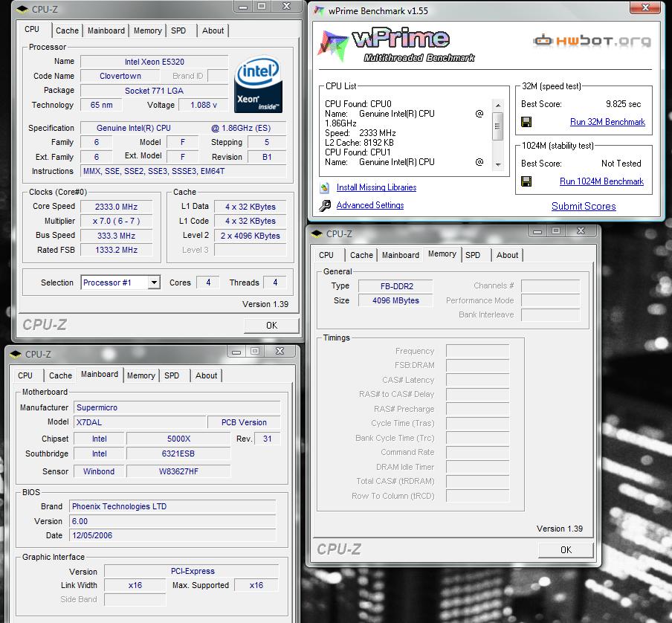Run the 1024M stability benchmark
Screen dimensions: 672x623
601,181
